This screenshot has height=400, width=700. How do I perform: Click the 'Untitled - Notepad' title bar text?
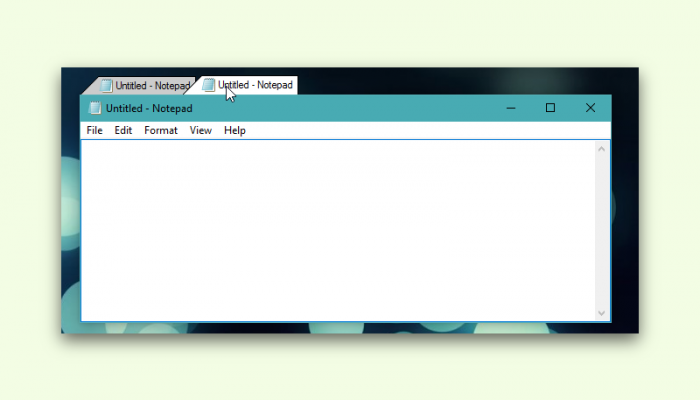pos(149,108)
